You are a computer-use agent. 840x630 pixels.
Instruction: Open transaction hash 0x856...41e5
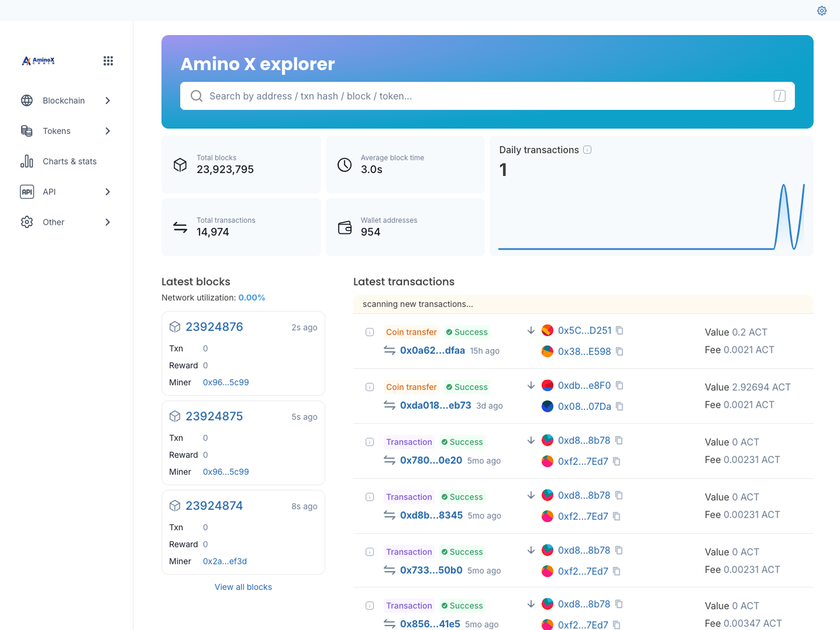[x=430, y=624]
